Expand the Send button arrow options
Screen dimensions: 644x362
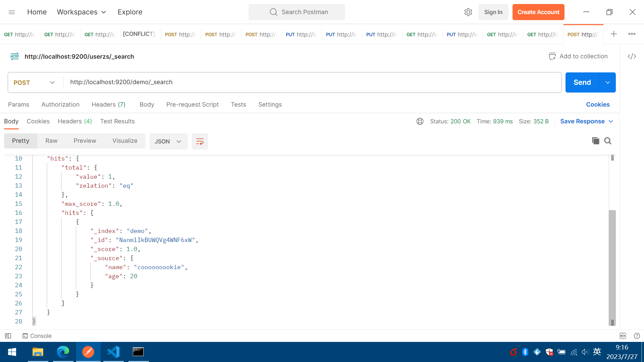pos(607,82)
